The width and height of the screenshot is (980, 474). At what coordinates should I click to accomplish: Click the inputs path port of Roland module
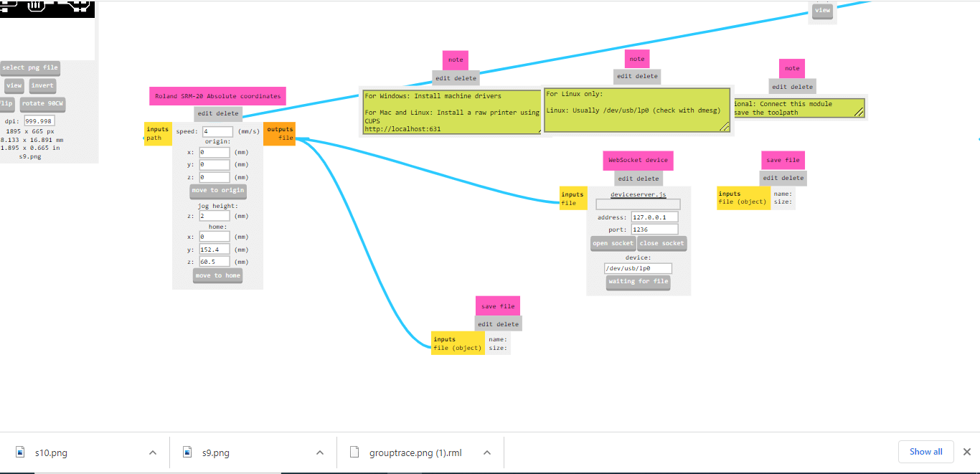coord(158,133)
